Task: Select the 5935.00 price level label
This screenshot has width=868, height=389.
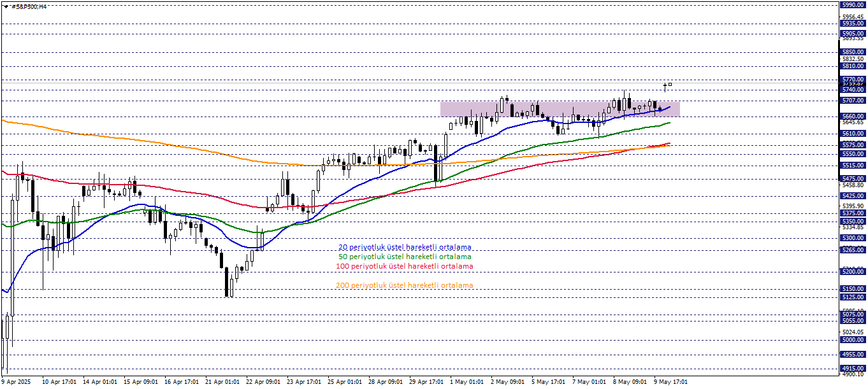Action: point(853,23)
